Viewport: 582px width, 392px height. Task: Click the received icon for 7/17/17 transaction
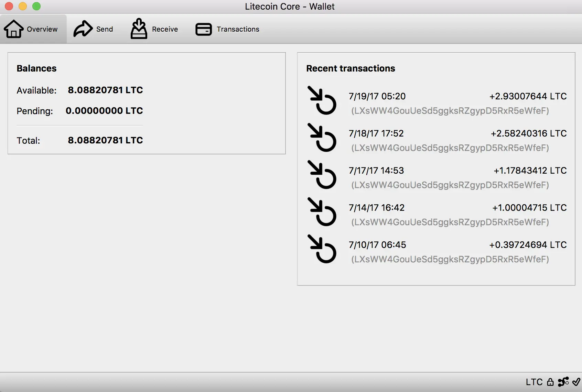322,175
